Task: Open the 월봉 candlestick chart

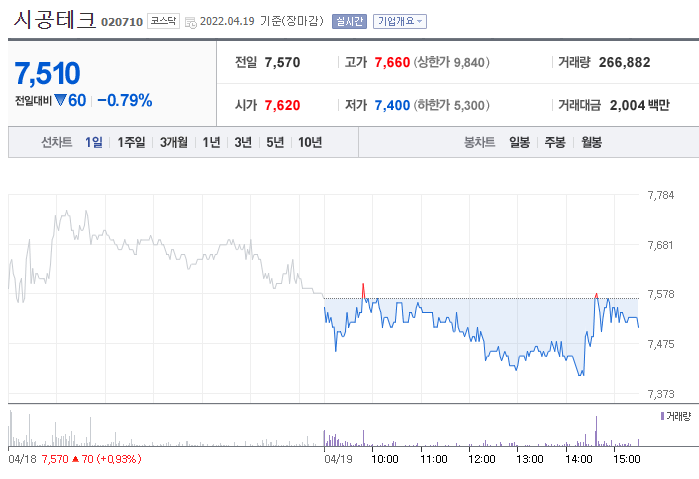Action: point(592,142)
